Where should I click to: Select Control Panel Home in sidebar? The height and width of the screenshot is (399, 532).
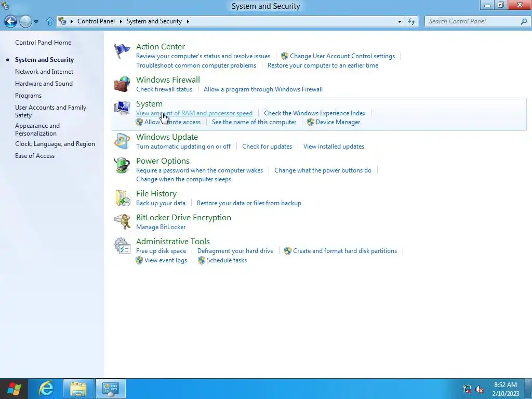tap(43, 43)
